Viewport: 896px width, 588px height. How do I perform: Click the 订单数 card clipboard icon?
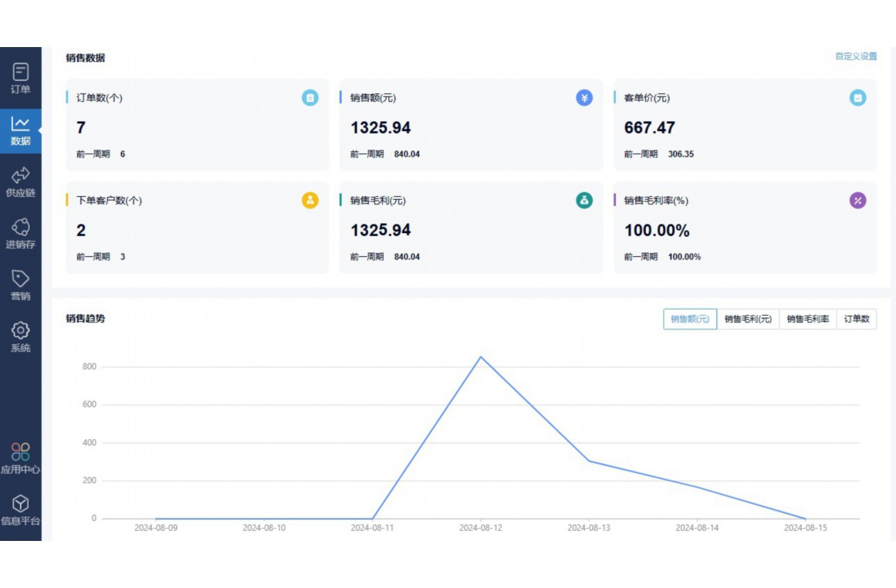point(309,98)
